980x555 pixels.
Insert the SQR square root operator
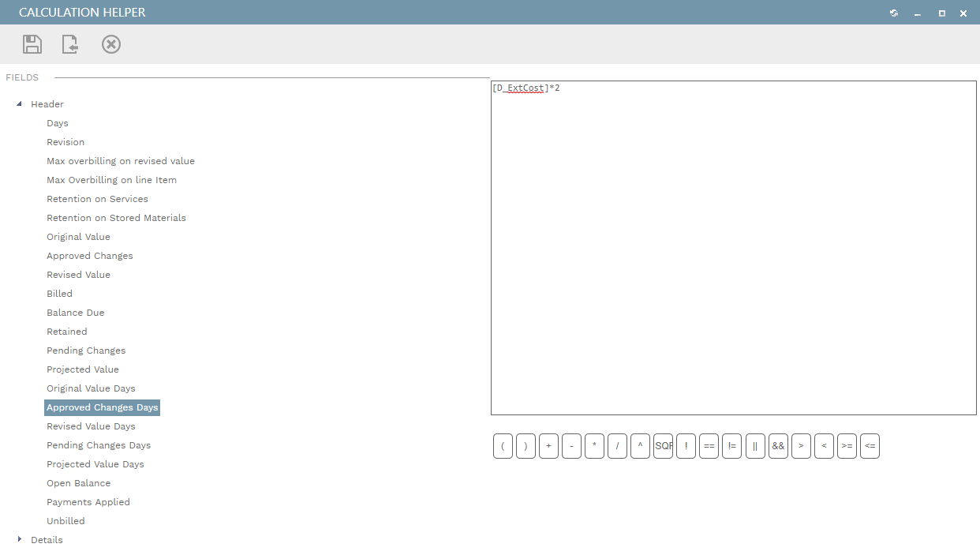663,446
